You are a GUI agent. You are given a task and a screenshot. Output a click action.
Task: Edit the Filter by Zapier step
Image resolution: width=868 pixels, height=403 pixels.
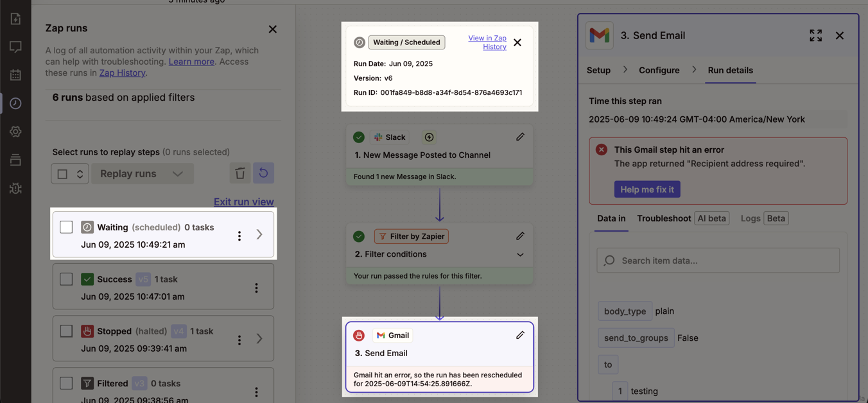point(520,236)
